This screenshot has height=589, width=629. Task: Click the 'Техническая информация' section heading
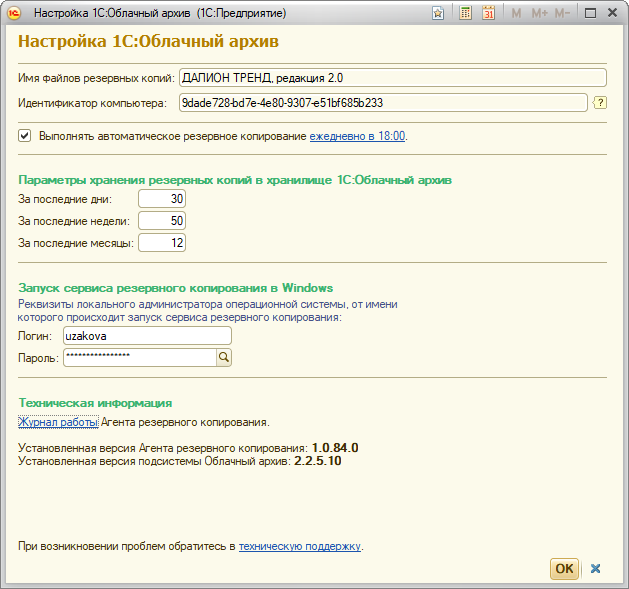pos(95,403)
